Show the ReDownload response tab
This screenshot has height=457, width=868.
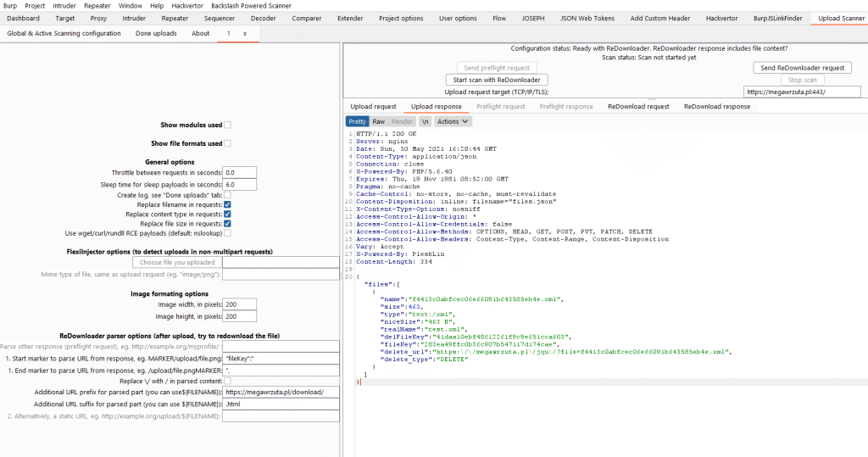(717, 106)
